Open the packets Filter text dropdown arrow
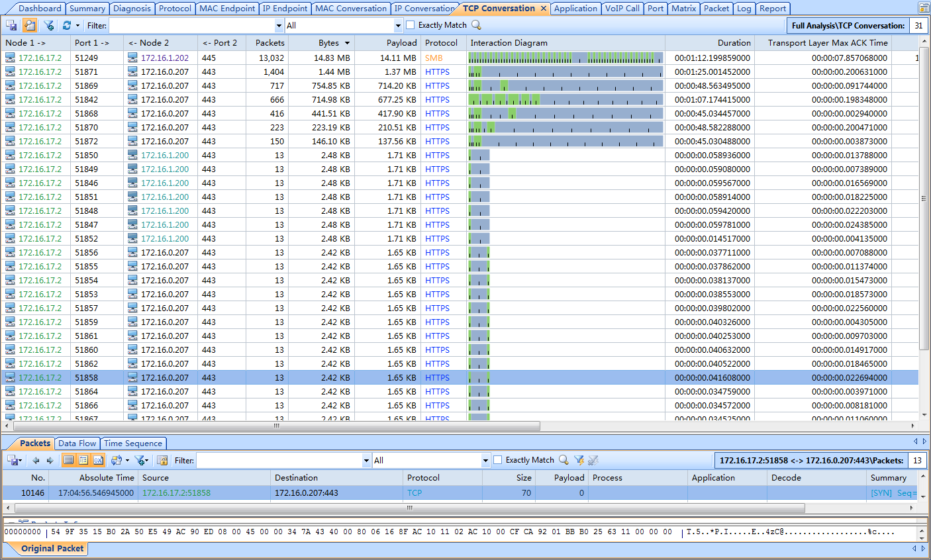Screen dimensions: 931x560 coord(366,461)
